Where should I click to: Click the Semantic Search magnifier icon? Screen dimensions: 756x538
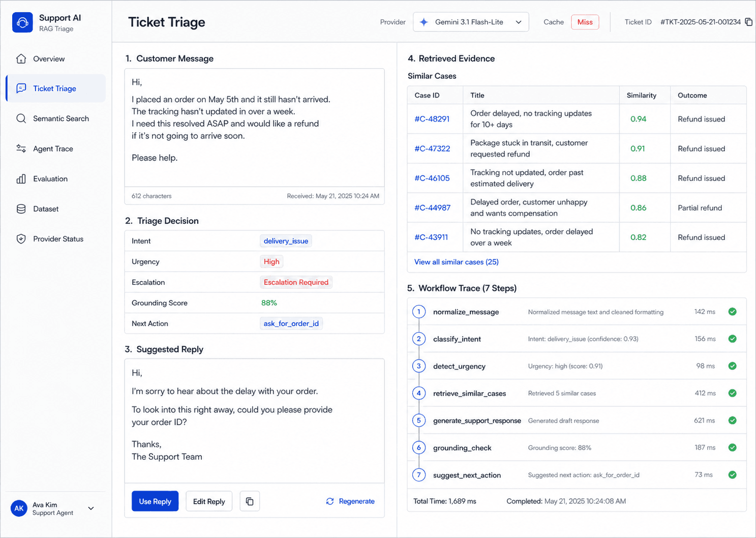[21, 118]
